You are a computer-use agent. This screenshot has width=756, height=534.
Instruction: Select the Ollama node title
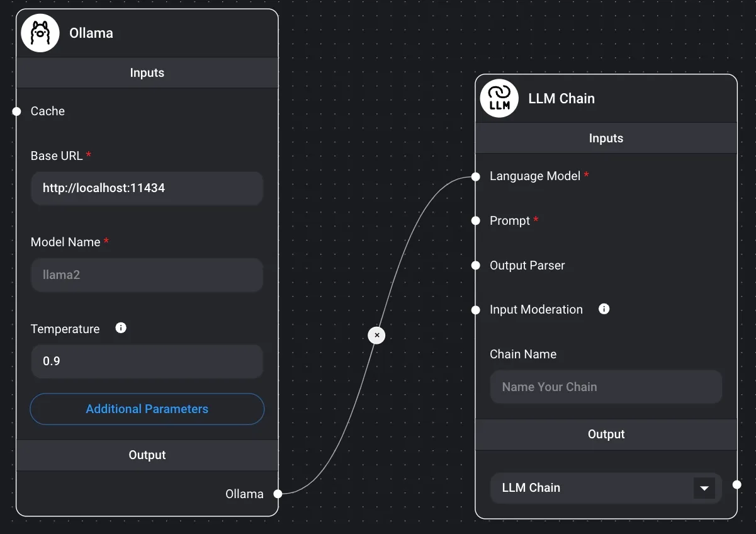tap(91, 33)
